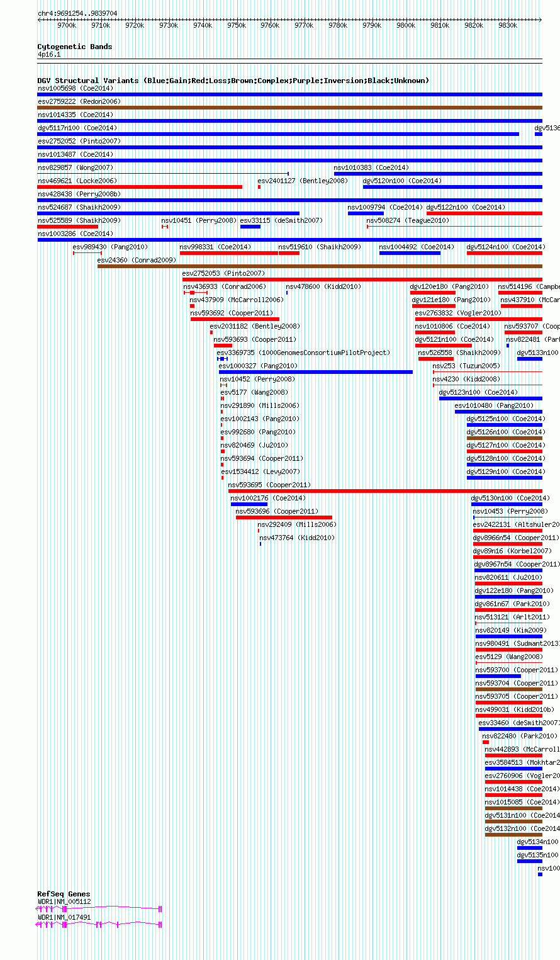Open esv1010480 (Pang2010) label
The height and width of the screenshot is (960, 560).
[495, 405]
